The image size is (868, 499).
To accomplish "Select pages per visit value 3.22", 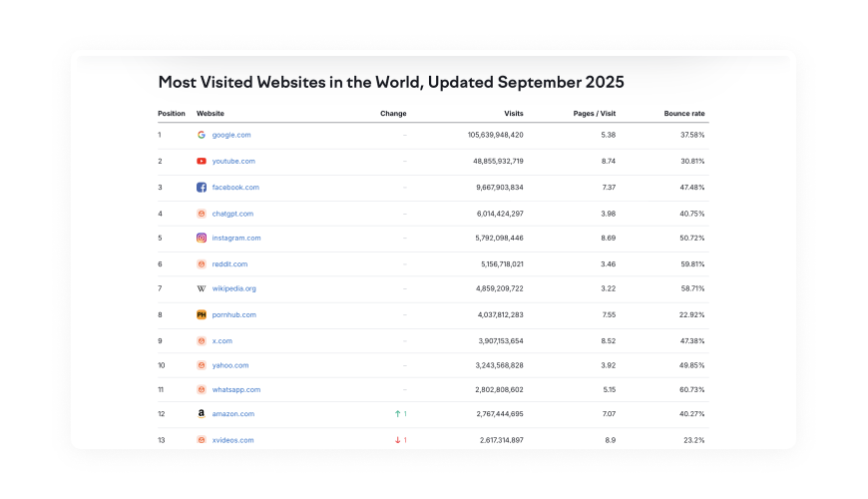I will point(609,288).
